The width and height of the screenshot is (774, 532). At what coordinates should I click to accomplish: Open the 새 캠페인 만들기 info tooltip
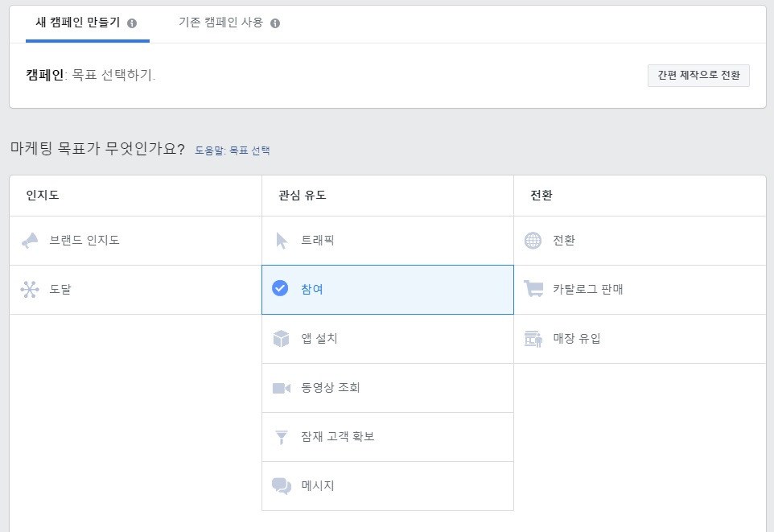134,23
